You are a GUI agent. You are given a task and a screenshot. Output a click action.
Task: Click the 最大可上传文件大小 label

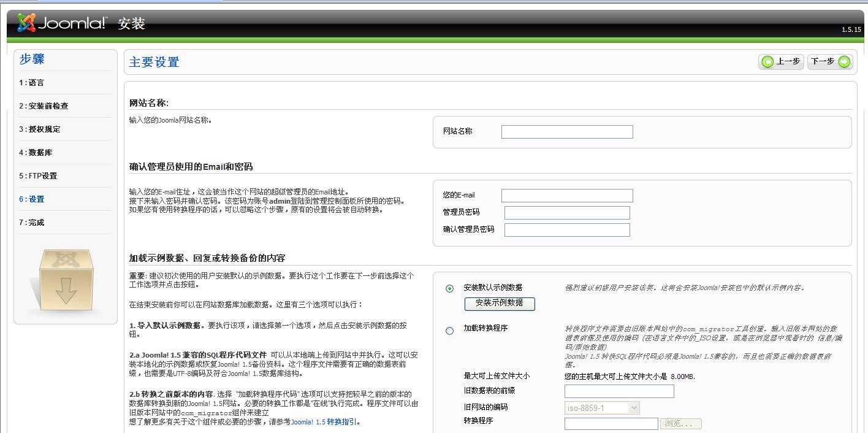pos(497,376)
